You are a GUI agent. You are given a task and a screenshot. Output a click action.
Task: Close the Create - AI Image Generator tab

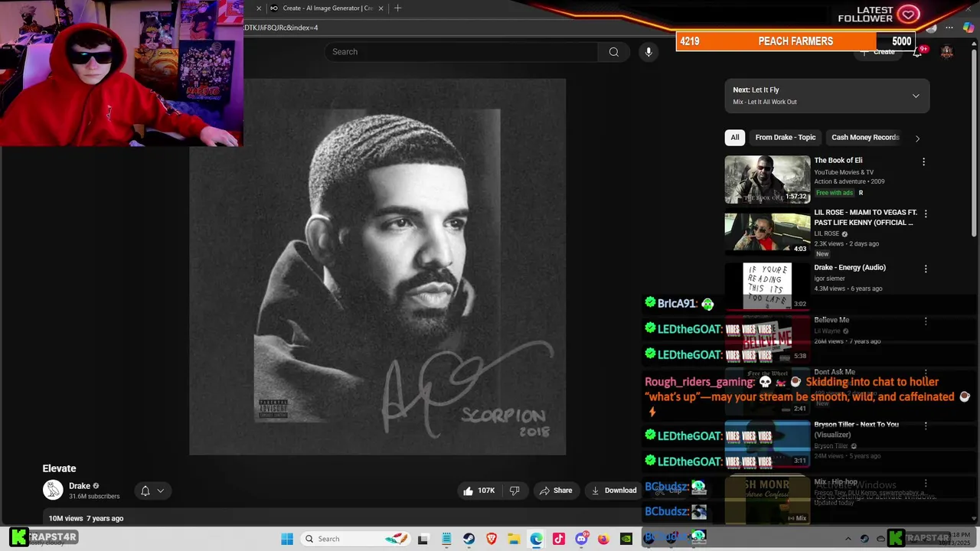click(x=381, y=8)
